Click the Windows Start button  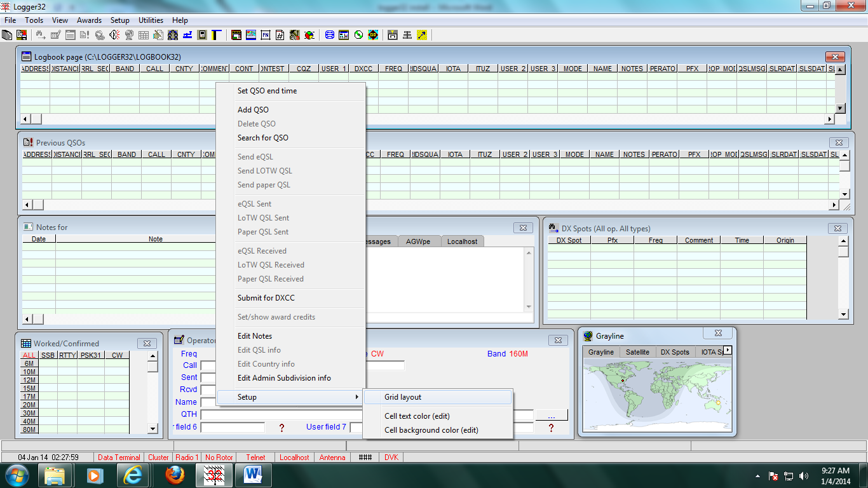tap(17, 475)
